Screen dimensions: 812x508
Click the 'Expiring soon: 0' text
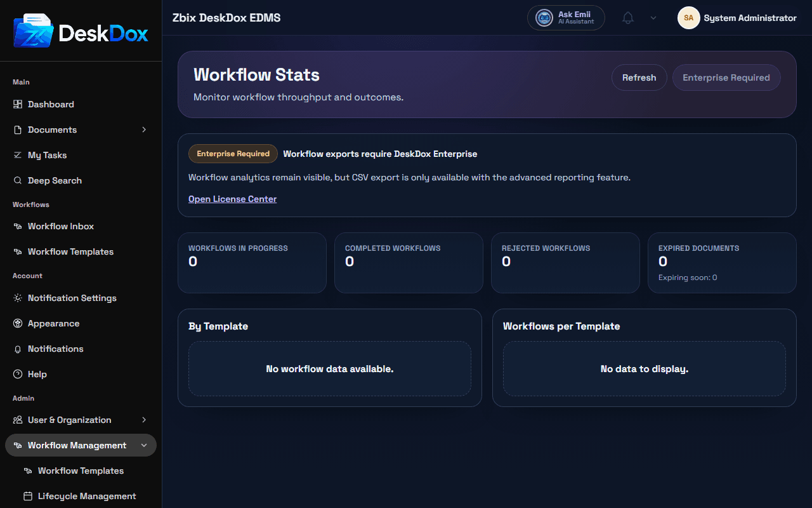[x=688, y=277]
